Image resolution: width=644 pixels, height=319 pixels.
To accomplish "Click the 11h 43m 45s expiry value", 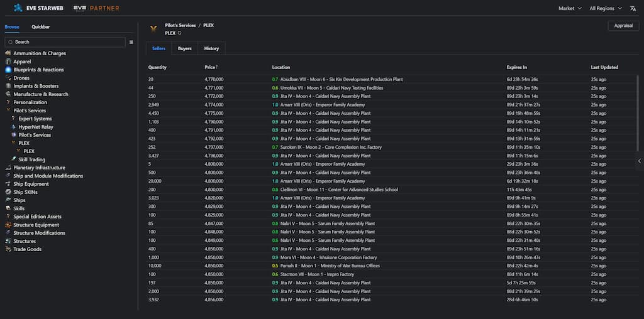I will (519, 190).
